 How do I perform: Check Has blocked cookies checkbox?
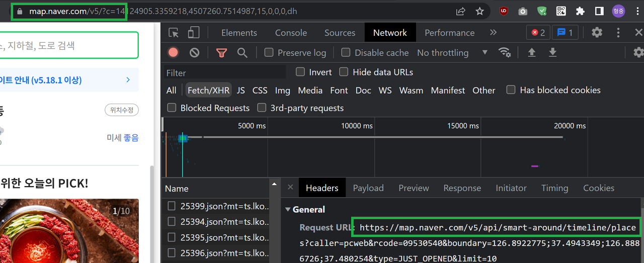[x=511, y=90]
